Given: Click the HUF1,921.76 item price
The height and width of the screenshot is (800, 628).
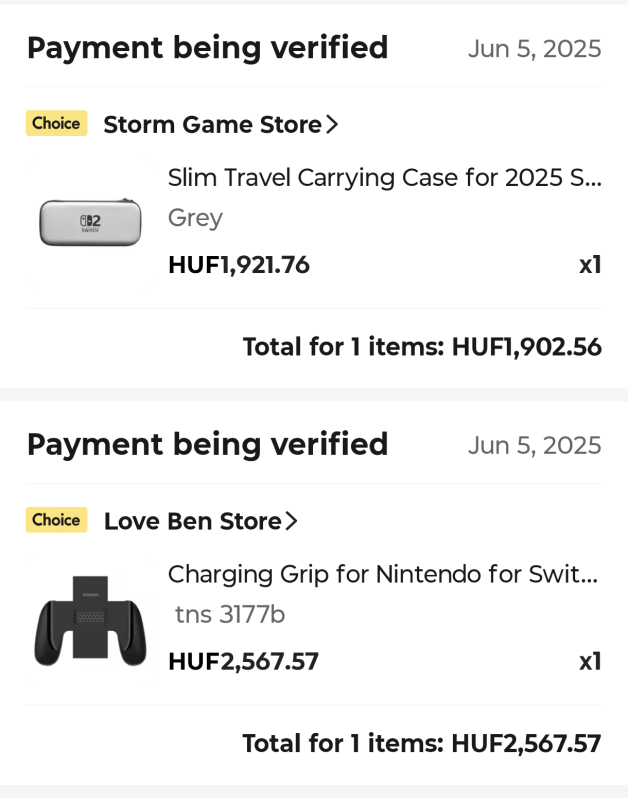Looking at the screenshot, I should 239,265.
